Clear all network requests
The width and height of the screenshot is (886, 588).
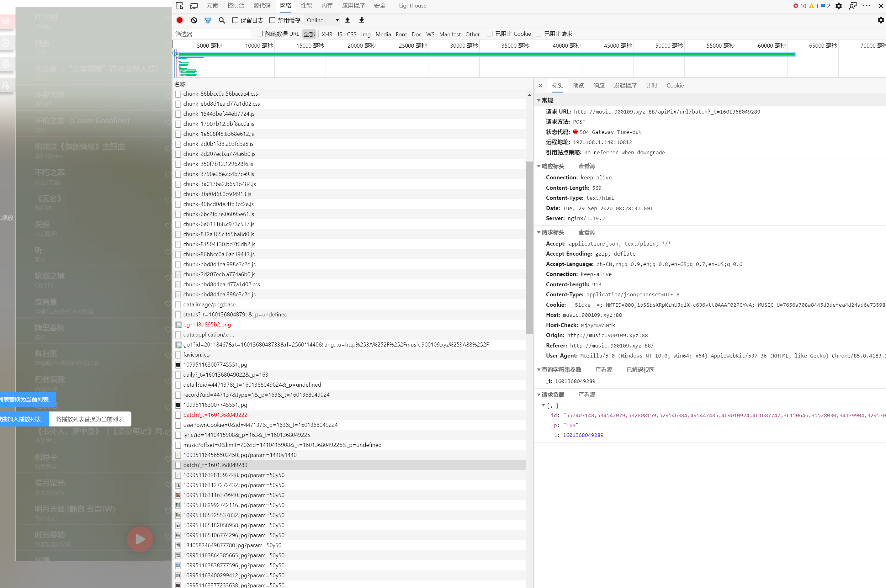(x=194, y=20)
